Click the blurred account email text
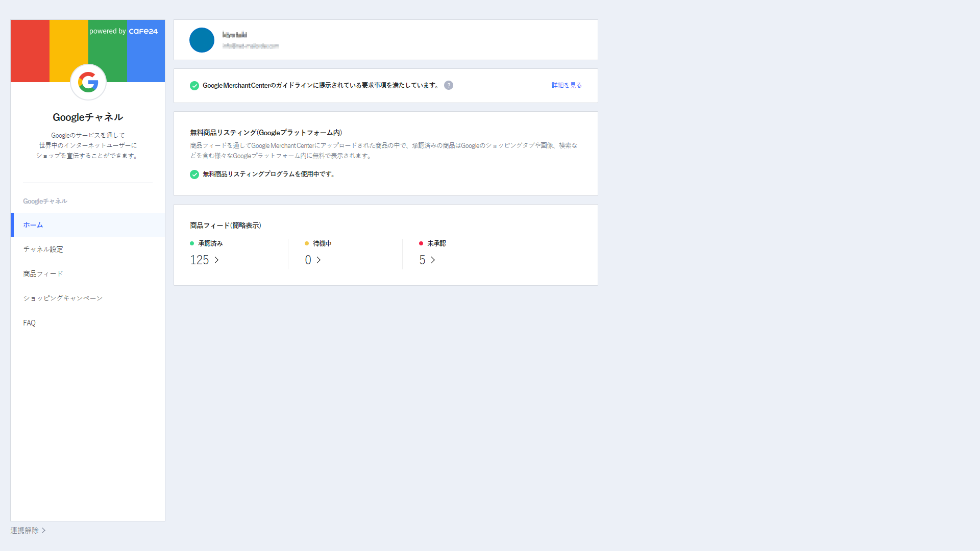This screenshot has height=551, width=980. [251, 46]
